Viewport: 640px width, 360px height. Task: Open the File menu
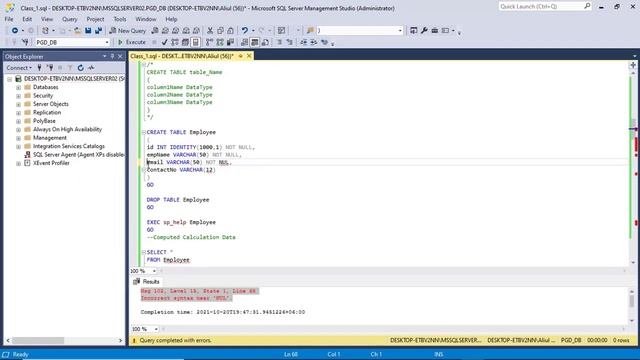(9, 19)
